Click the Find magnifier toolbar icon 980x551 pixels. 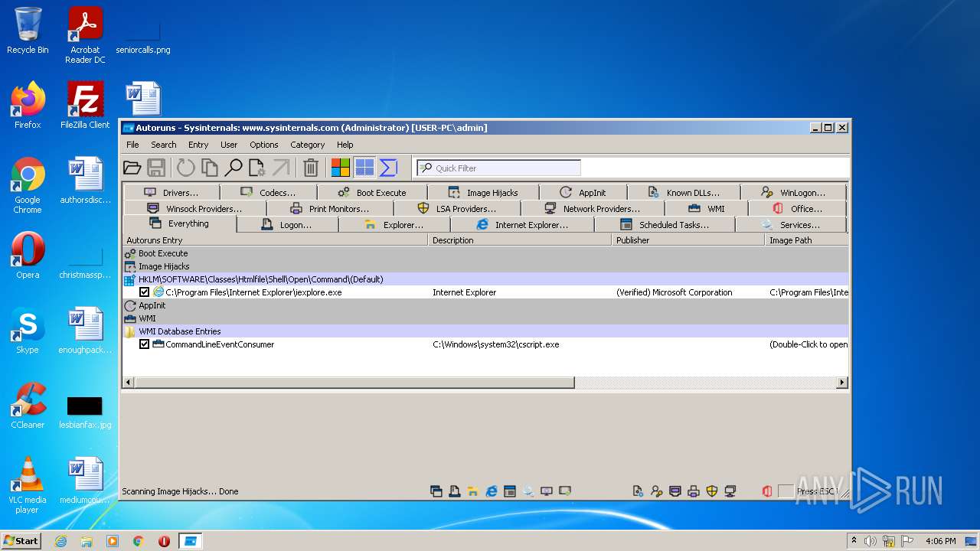pos(233,168)
